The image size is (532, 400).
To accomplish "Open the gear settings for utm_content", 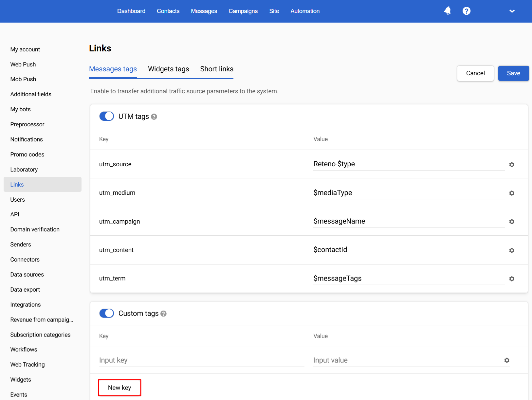I will (x=512, y=250).
